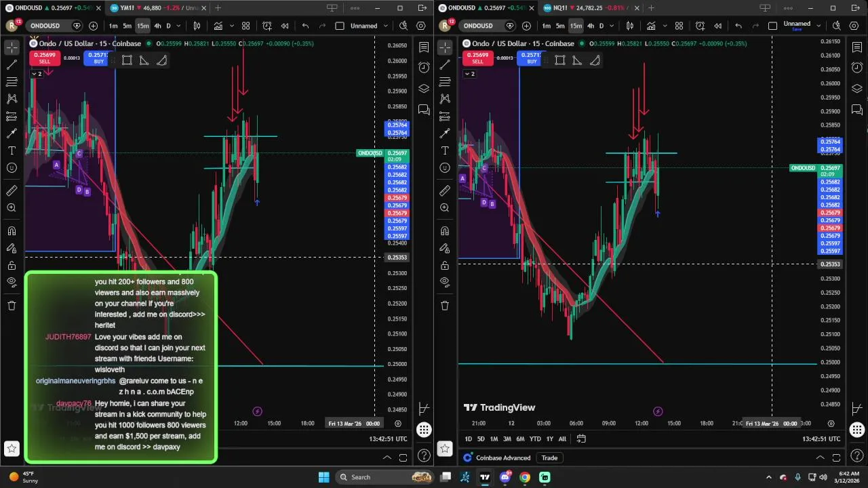Click the red SELL 0.25699 button in right window

477,58
